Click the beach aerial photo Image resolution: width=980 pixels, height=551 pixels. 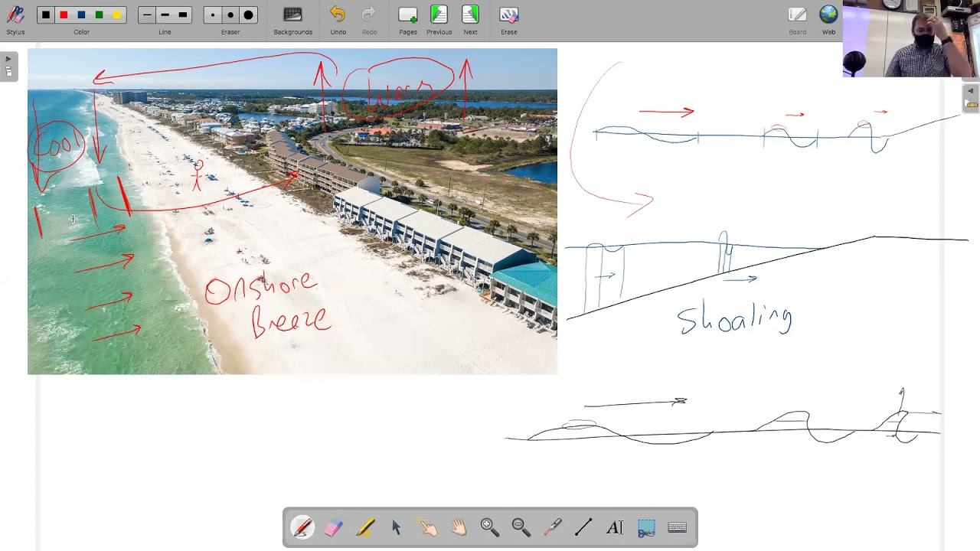tap(292, 211)
